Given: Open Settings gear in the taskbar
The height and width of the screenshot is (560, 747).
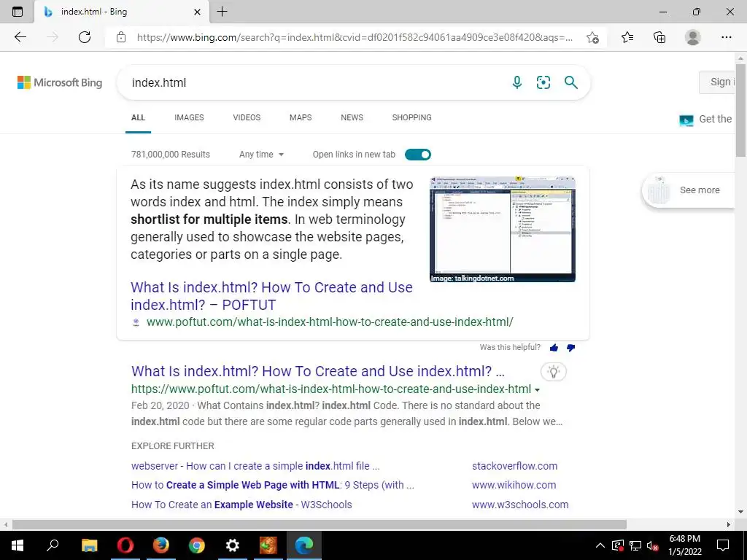Looking at the screenshot, I should click(232, 545).
